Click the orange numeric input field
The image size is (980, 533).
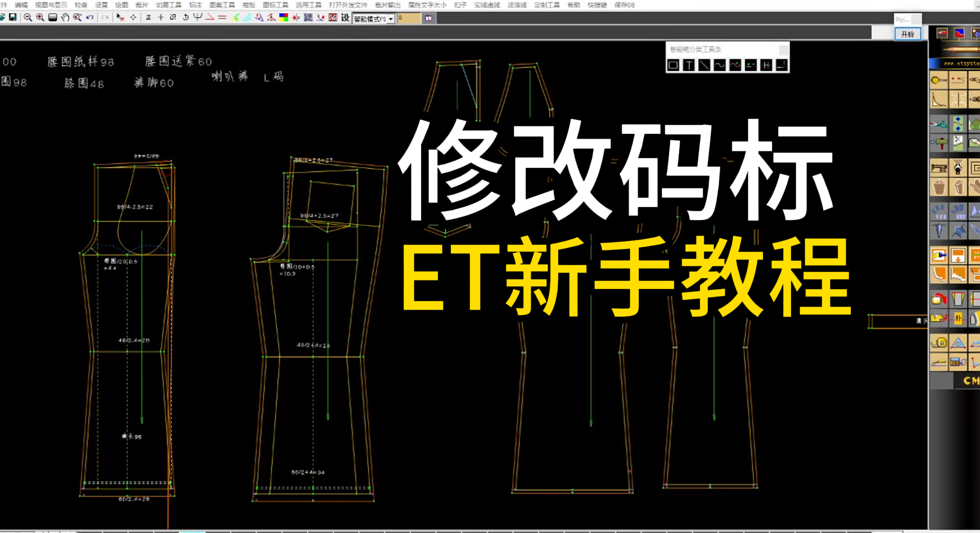point(409,18)
